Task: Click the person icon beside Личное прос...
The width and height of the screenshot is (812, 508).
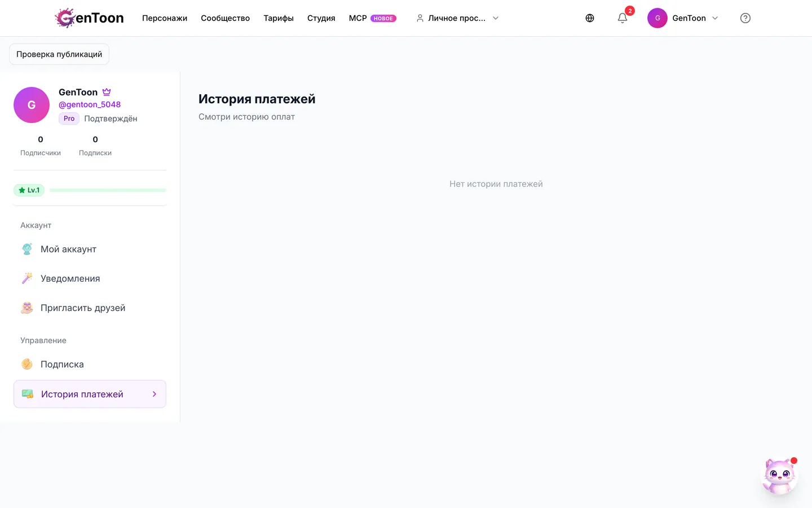Action: click(420, 18)
